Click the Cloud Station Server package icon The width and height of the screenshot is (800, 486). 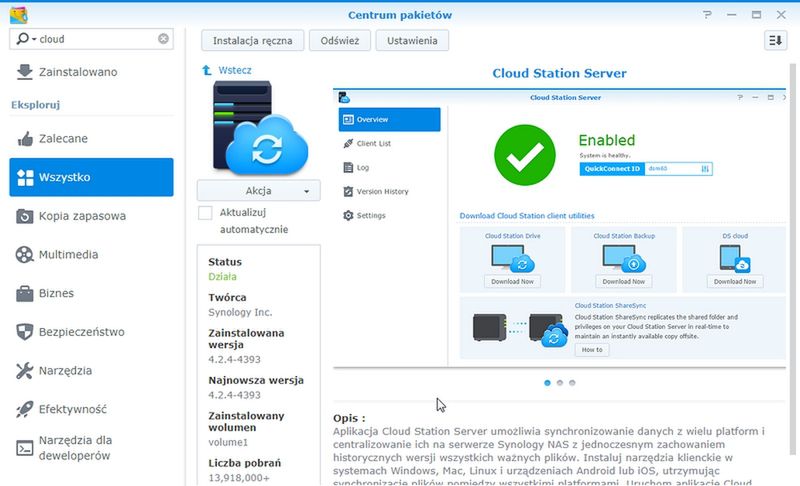pos(260,127)
